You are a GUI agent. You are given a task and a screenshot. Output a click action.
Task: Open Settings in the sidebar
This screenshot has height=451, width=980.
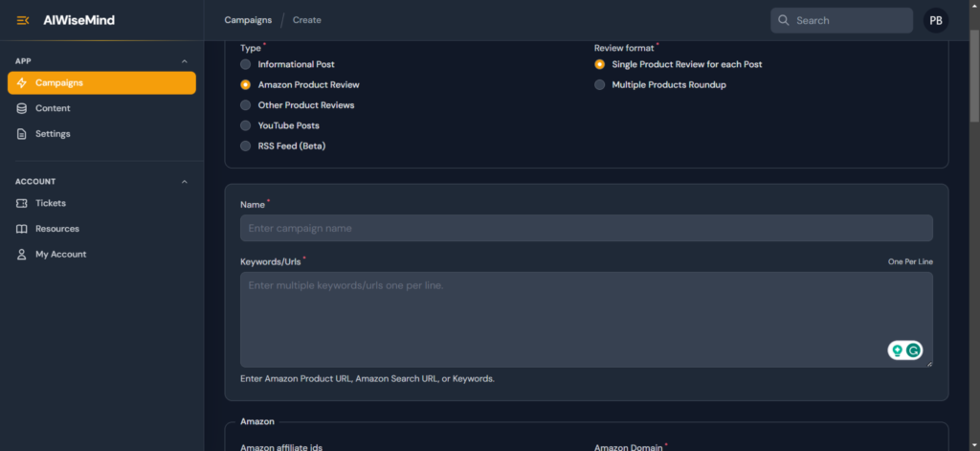[101, 134]
